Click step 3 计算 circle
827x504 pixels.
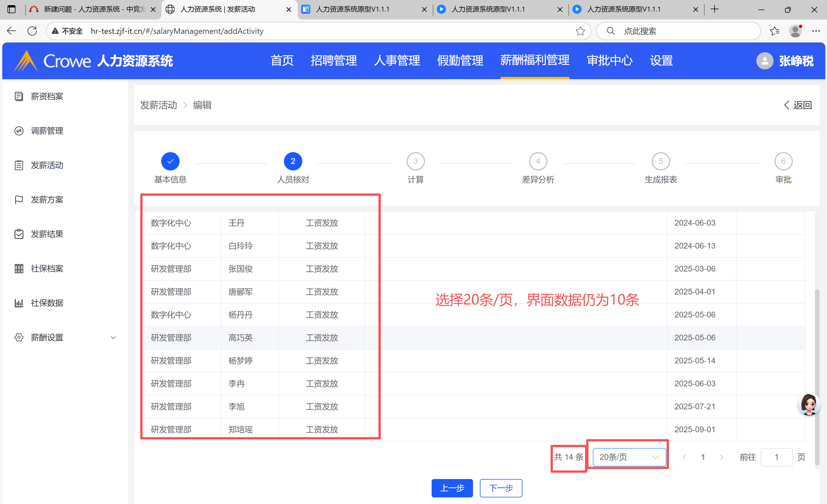click(416, 161)
